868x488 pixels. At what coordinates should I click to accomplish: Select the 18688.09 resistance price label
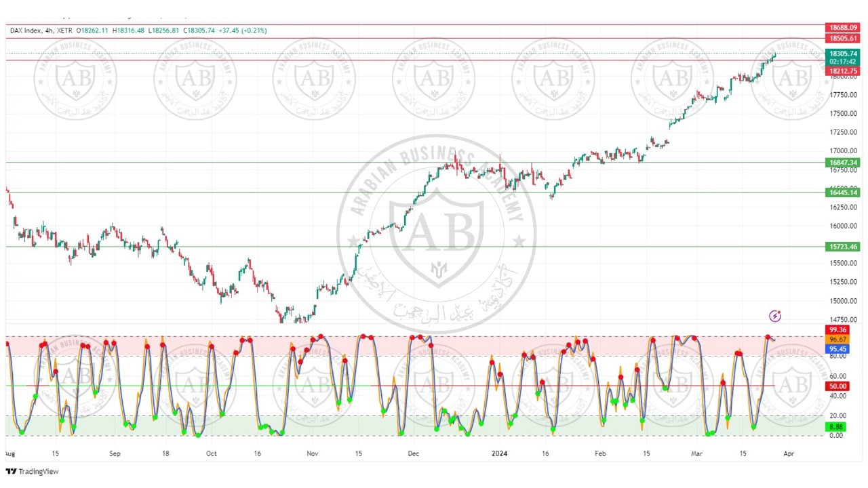pos(843,27)
